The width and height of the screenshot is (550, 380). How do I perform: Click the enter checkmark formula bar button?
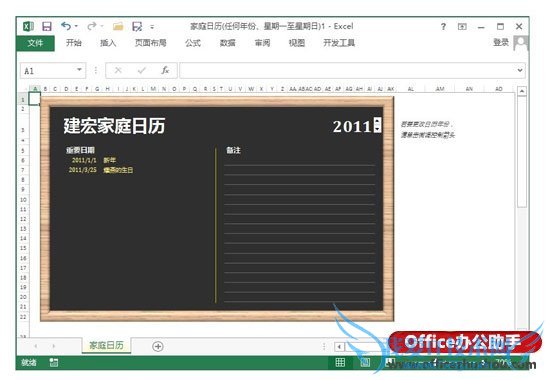(141, 71)
